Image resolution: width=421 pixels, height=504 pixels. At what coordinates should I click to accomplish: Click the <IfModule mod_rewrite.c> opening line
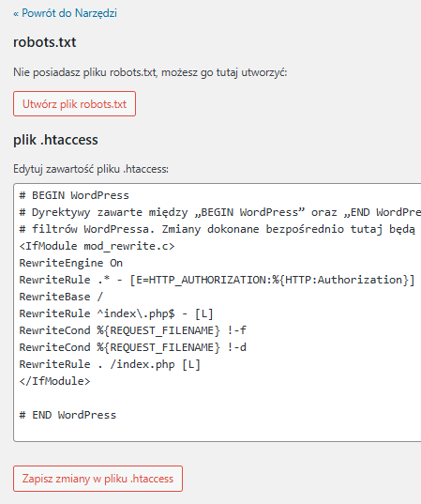pos(97,246)
